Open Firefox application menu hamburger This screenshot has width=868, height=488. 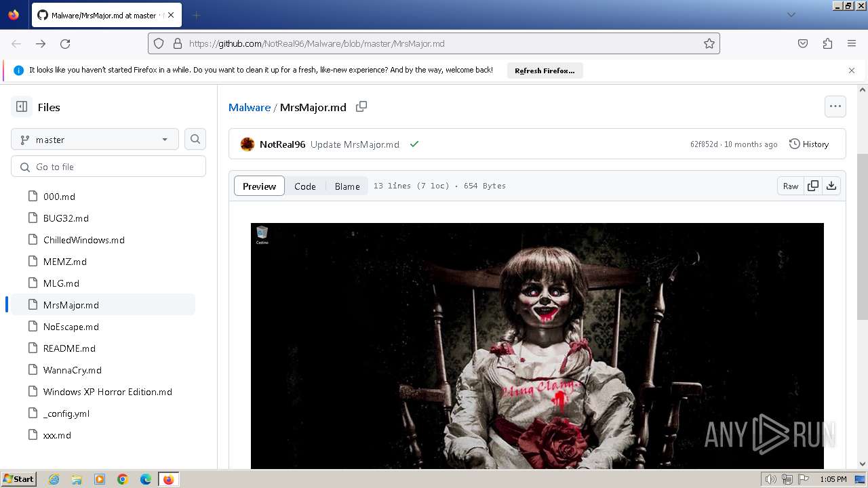click(x=852, y=43)
